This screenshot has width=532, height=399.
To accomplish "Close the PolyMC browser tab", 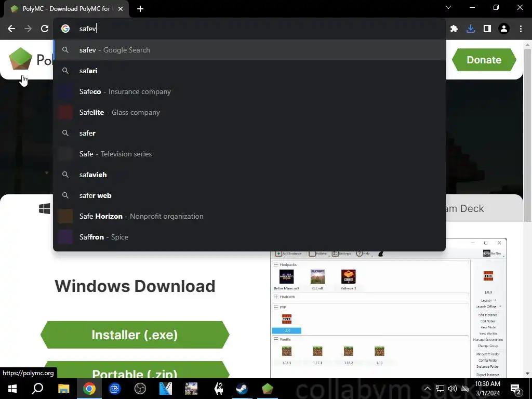I will 121,9.
